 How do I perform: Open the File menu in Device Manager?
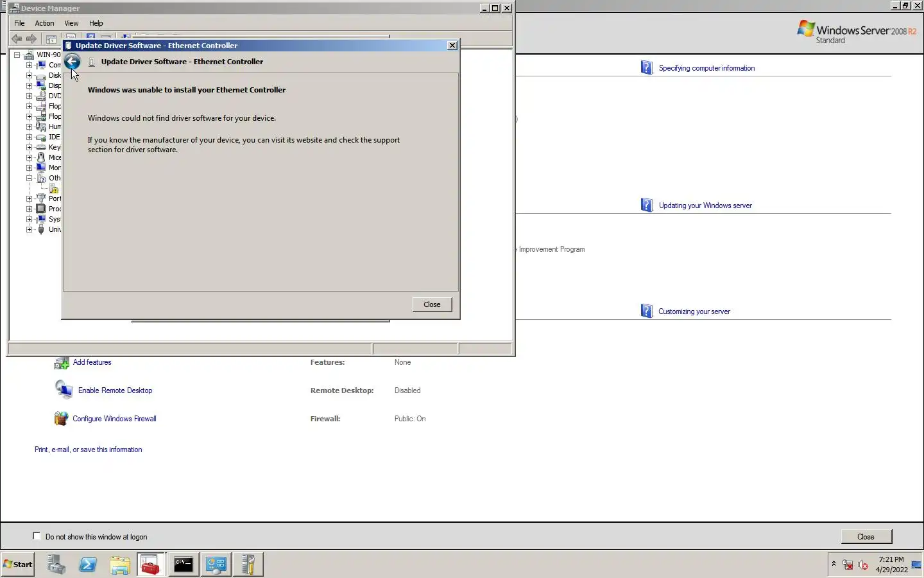point(19,23)
